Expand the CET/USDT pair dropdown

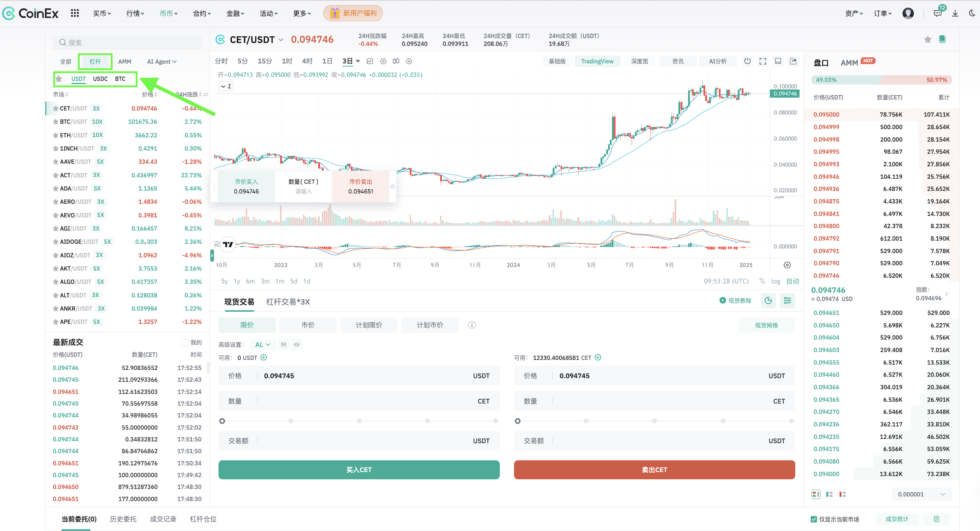pos(281,40)
